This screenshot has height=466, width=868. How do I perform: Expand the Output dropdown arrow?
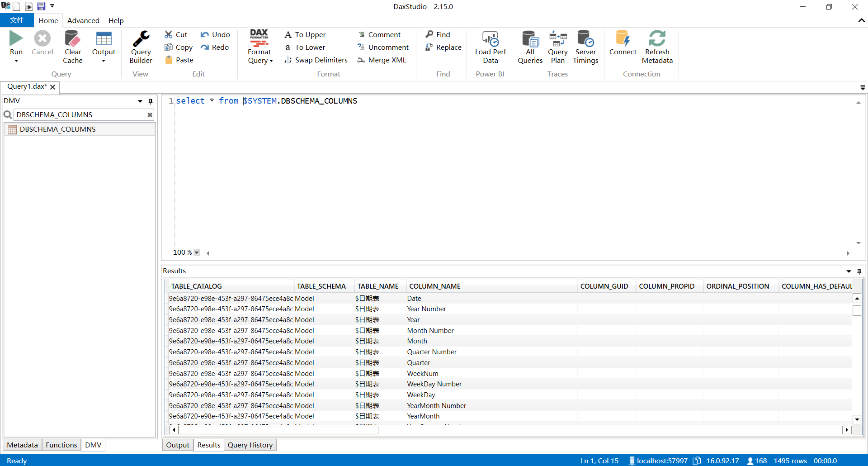104,61
